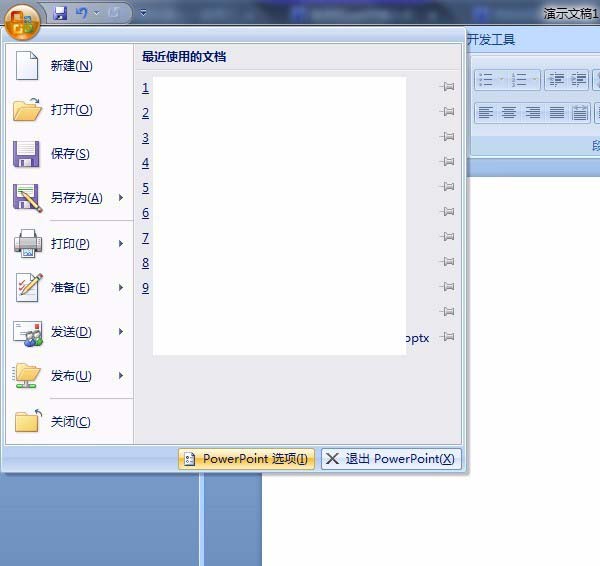
Task: Click the closed folder icon beside 关闭
Action: tap(28, 421)
